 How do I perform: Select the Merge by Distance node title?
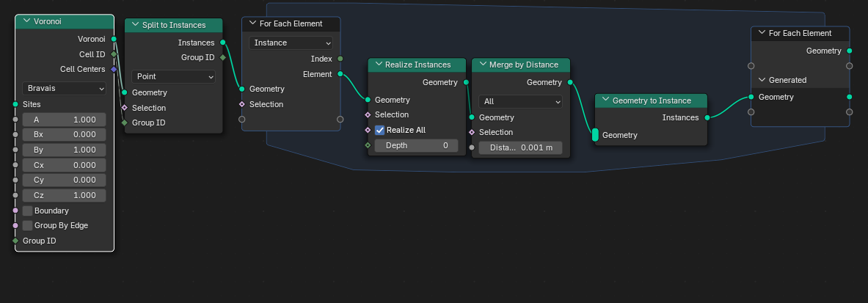pyautogui.click(x=524, y=65)
